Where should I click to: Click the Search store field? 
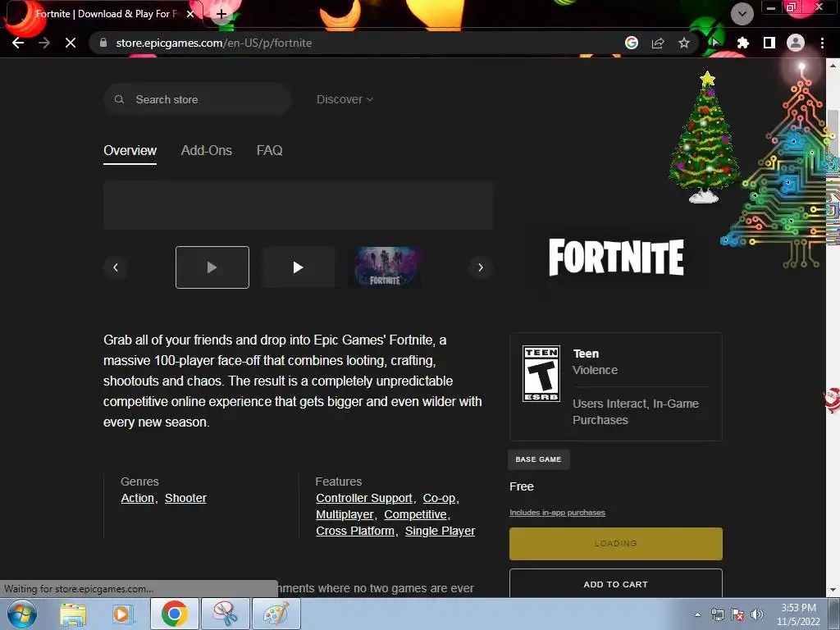[198, 99]
